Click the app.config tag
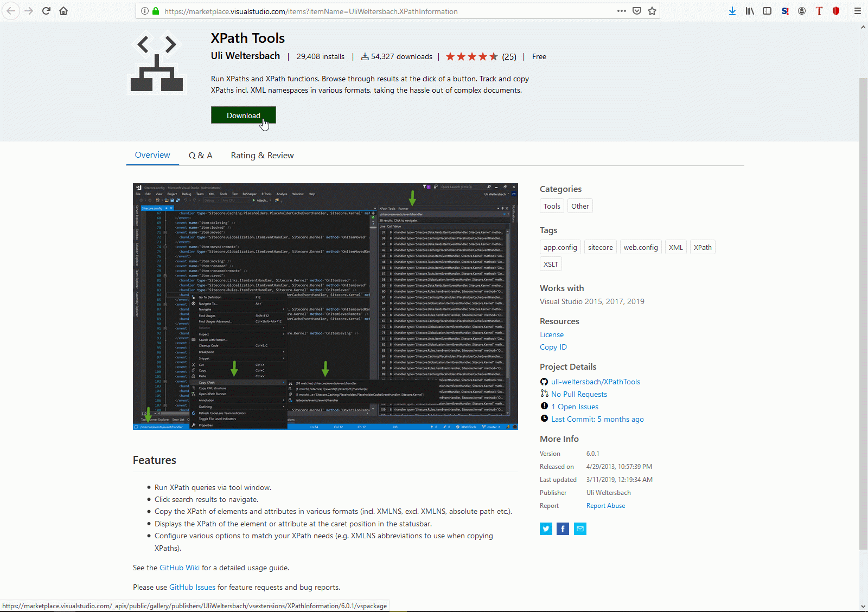The height and width of the screenshot is (612, 868). click(x=560, y=247)
